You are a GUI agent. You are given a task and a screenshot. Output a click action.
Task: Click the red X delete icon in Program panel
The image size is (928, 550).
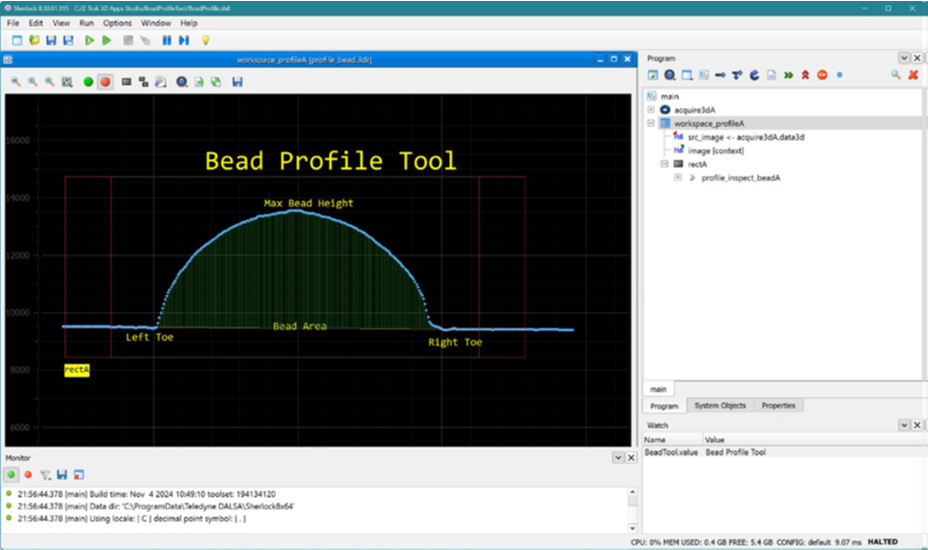tap(913, 75)
